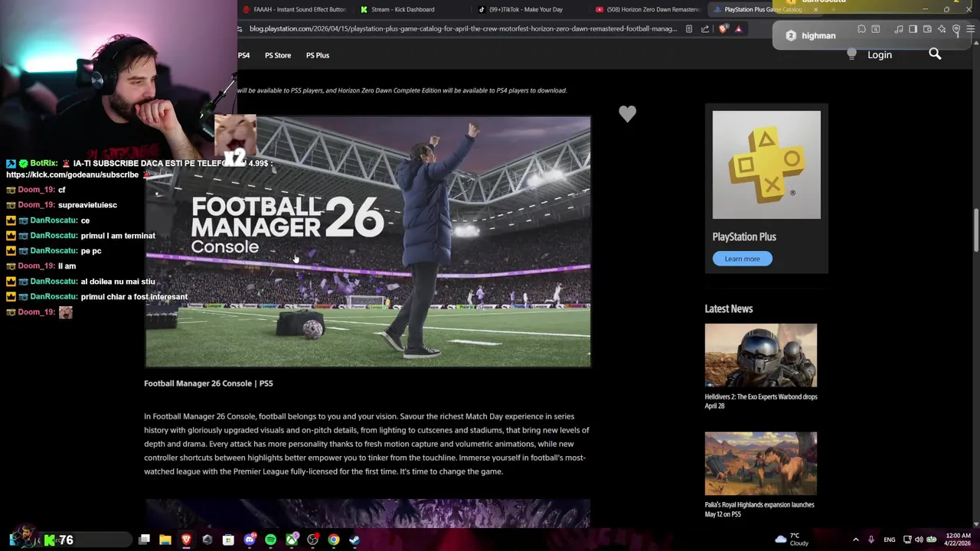Open Spotify from the taskbar
The width and height of the screenshot is (980, 551).
point(270,540)
